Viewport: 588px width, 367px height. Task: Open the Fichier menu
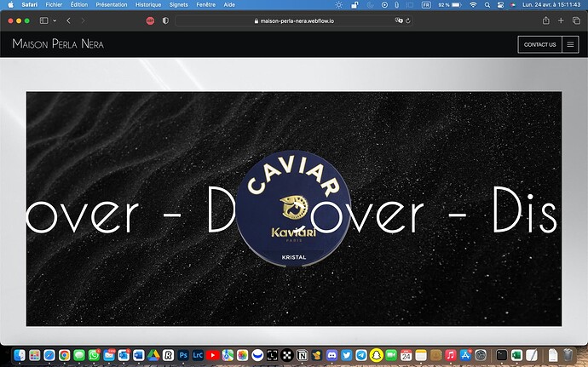[x=54, y=4]
